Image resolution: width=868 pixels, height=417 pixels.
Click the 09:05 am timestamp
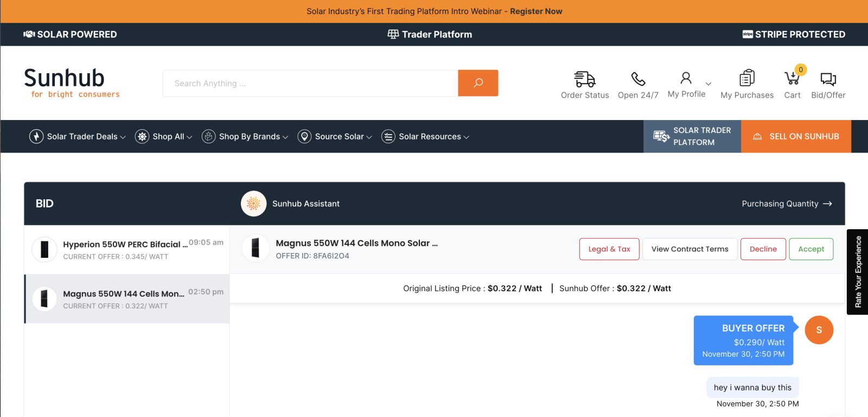tap(206, 243)
